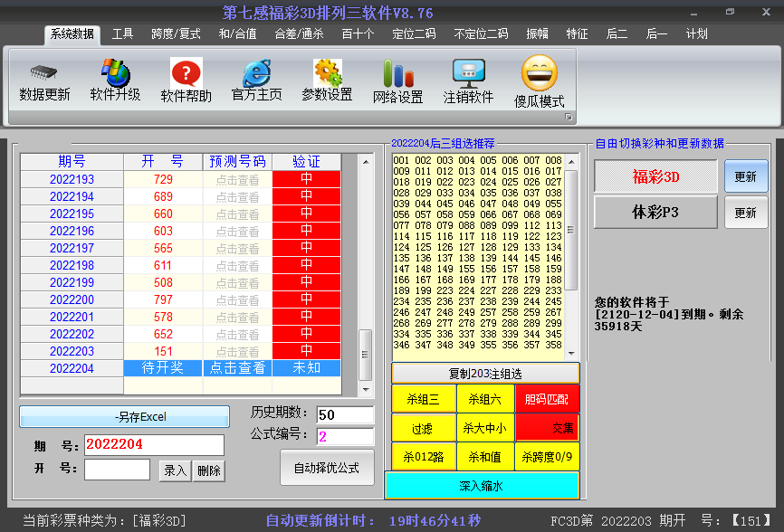Click 注销软件 monitor icon
Image resolution: width=784 pixels, height=532 pixels.
[469, 73]
